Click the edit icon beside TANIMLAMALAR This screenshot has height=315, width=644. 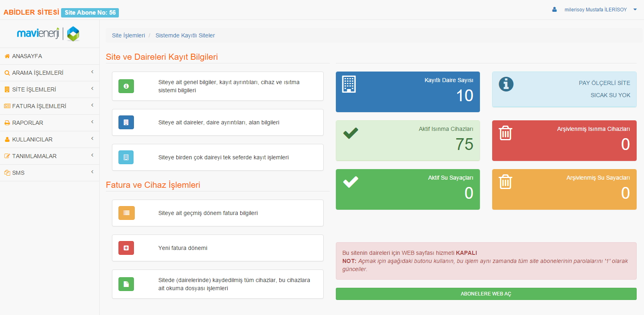(7, 156)
